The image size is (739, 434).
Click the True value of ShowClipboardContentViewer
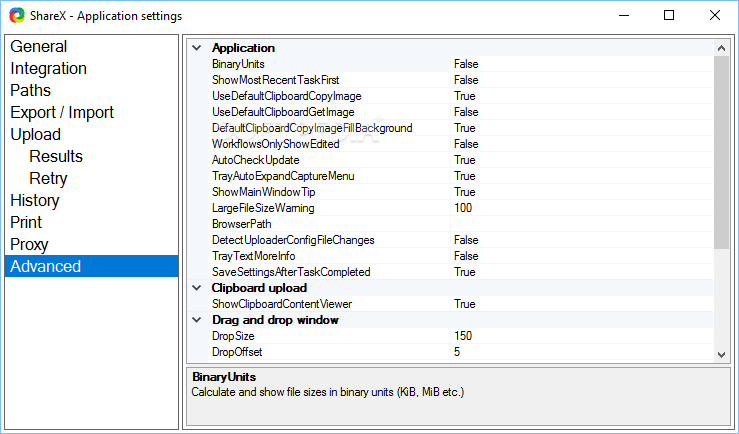pos(465,304)
